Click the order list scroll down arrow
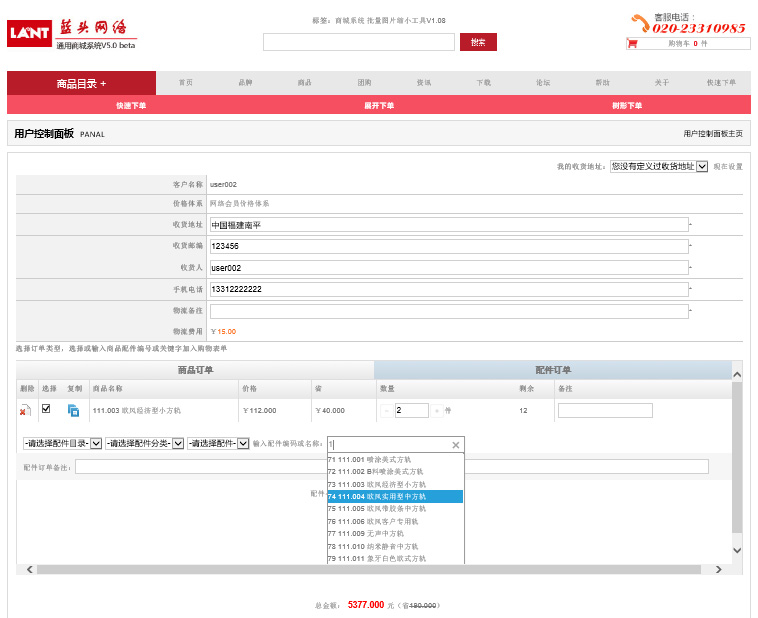Image resolution: width=758 pixels, height=618 pixels. click(x=737, y=550)
